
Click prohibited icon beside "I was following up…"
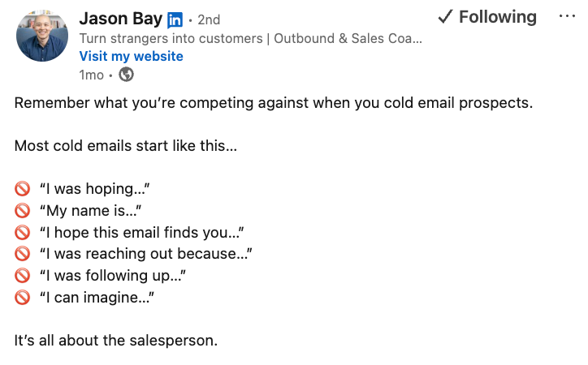tap(23, 277)
